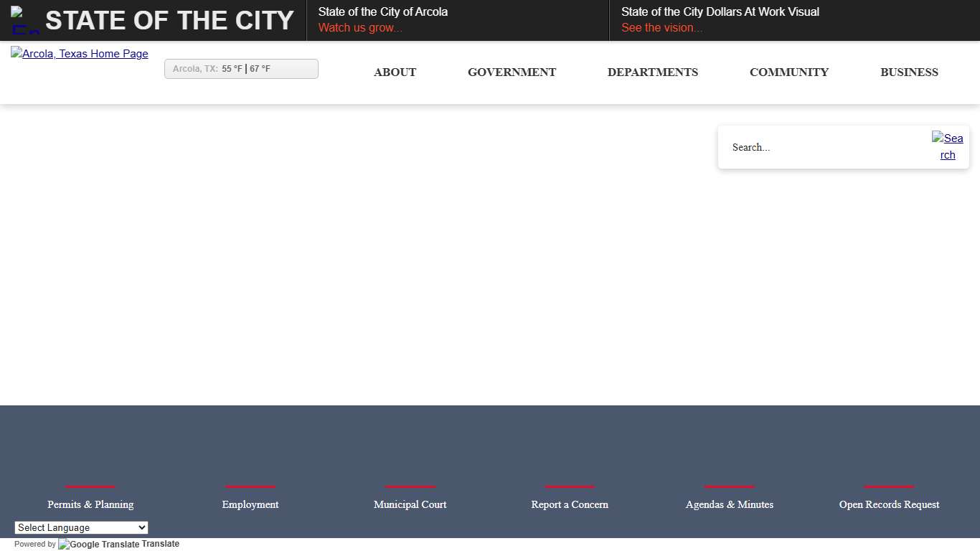Click the Arcola weather temperature widget
Screen dimensions: 980x551
pyautogui.click(x=241, y=68)
